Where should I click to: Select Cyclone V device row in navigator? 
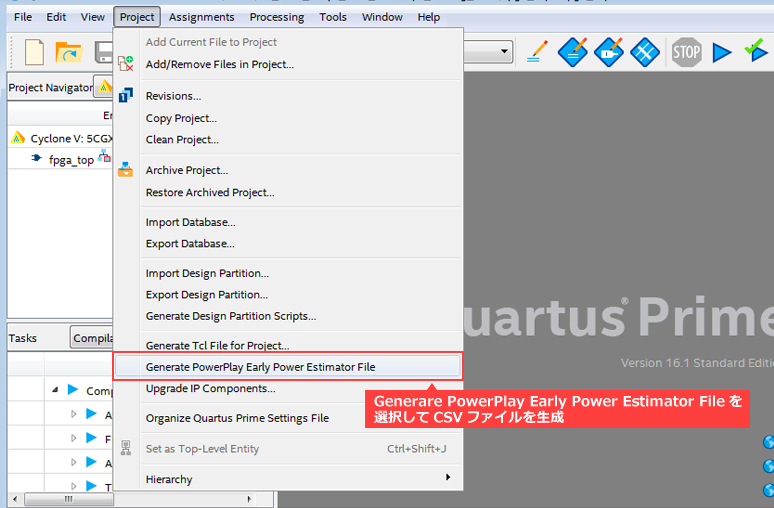click(x=60, y=138)
